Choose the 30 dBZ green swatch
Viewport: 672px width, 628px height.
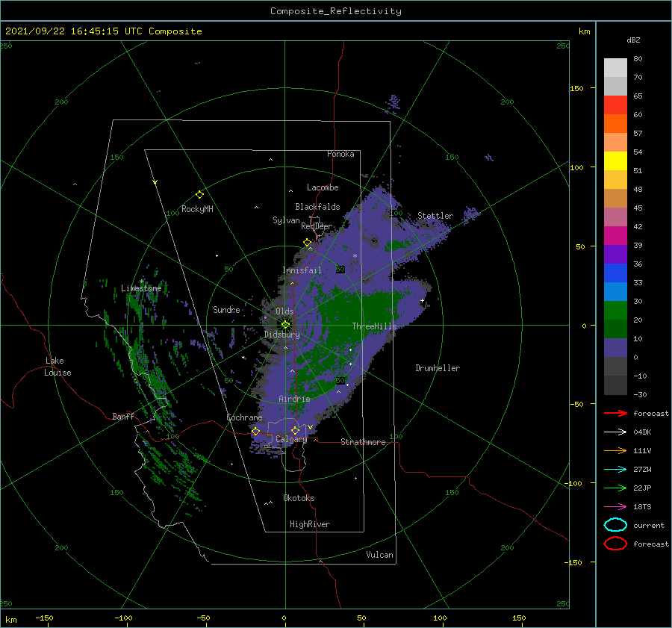click(x=615, y=311)
